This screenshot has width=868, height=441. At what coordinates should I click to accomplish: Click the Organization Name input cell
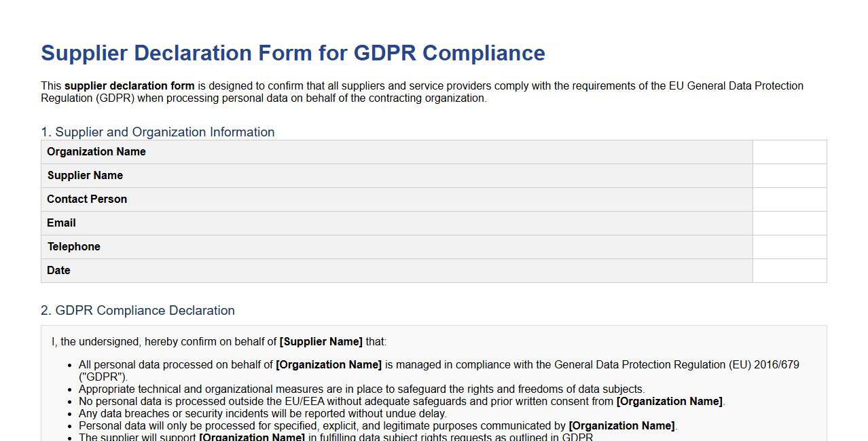click(x=789, y=151)
